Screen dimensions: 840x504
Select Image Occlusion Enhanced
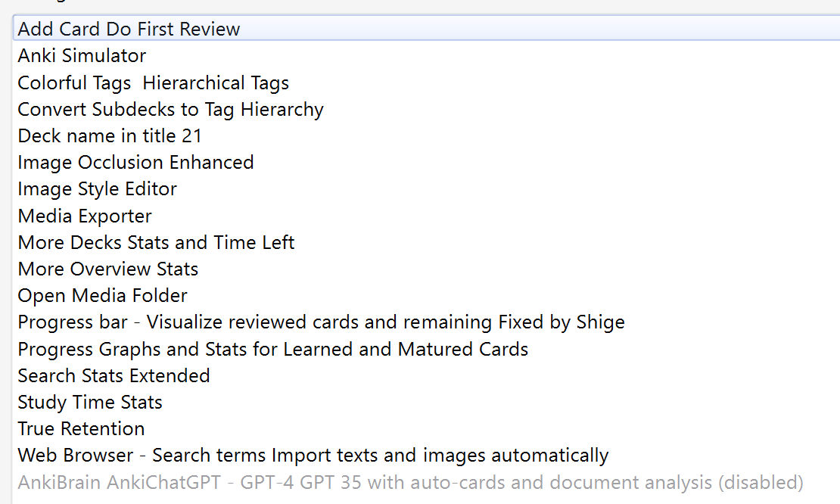tap(135, 162)
